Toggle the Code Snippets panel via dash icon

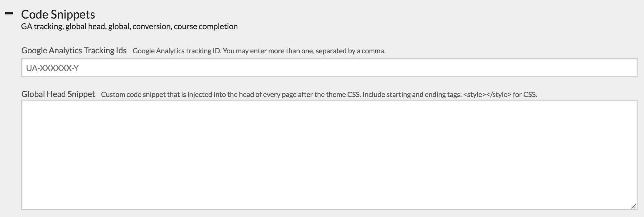(9, 14)
